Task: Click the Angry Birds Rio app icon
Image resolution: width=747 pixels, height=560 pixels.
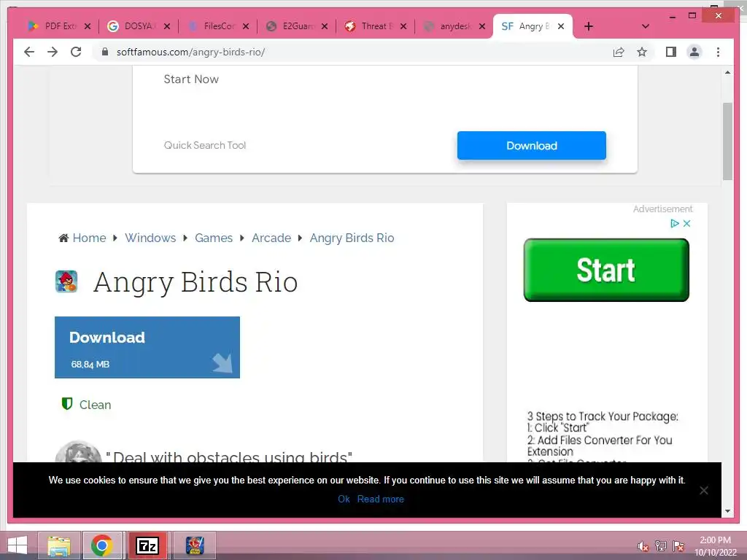Action: (x=66, y=281)
